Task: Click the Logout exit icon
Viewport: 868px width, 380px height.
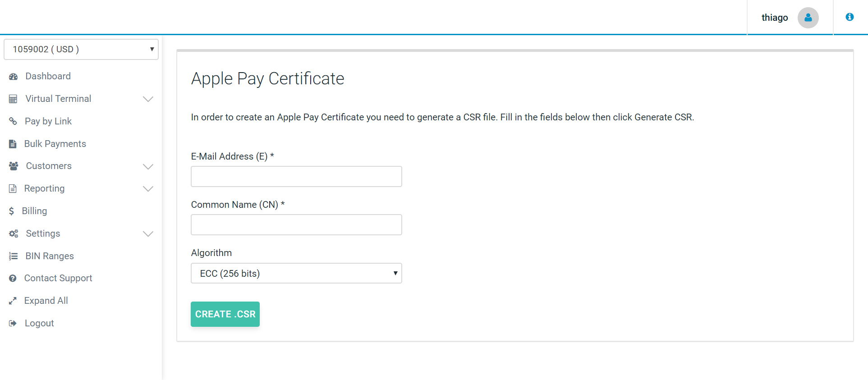Action: (13, 323)
